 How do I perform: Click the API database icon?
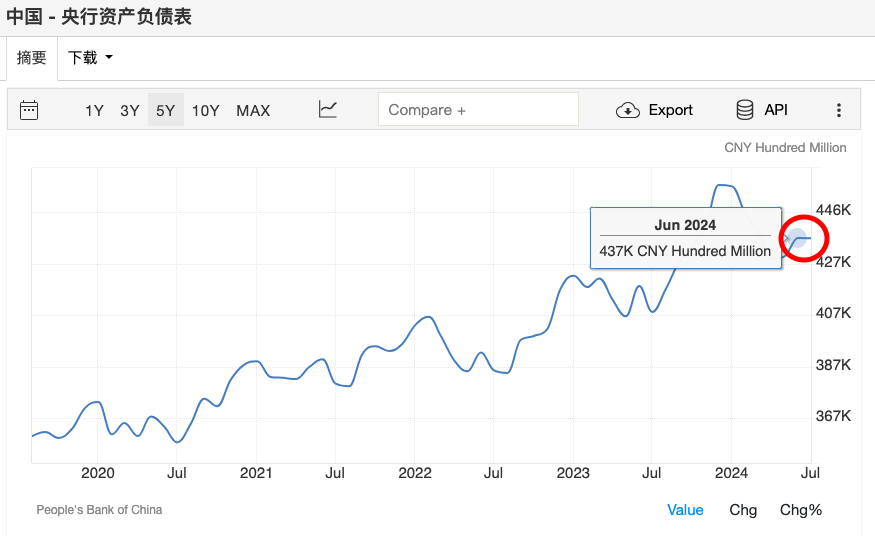pos(745,110)
